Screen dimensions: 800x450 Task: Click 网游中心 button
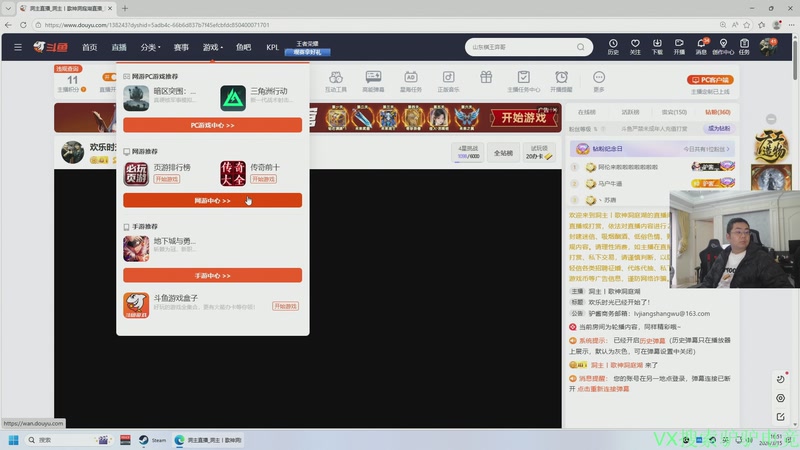click(212, 201)
